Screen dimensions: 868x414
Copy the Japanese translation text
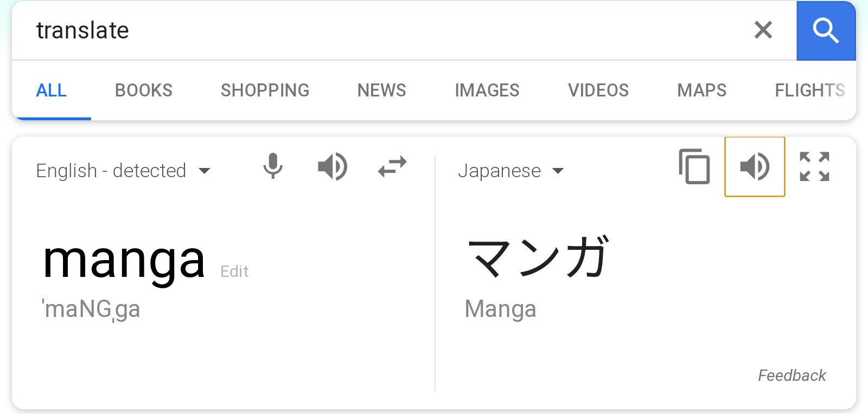point(694,166)
